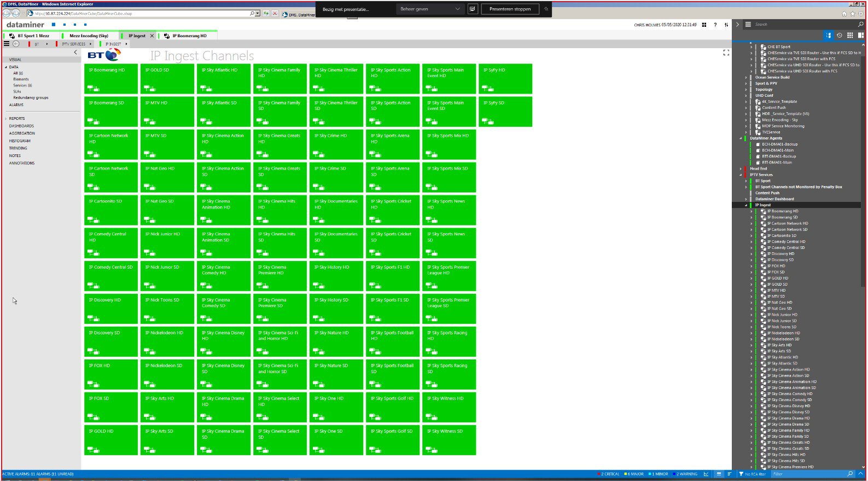The image size is (868, 481).
Task: Expand the alarm console with the up chevron
Action: click(x=861, y=474)
